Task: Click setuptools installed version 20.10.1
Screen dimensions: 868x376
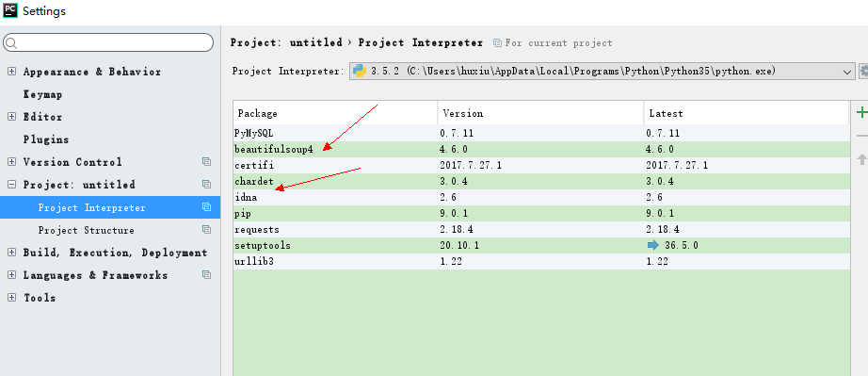Action: tap(459, 245)
